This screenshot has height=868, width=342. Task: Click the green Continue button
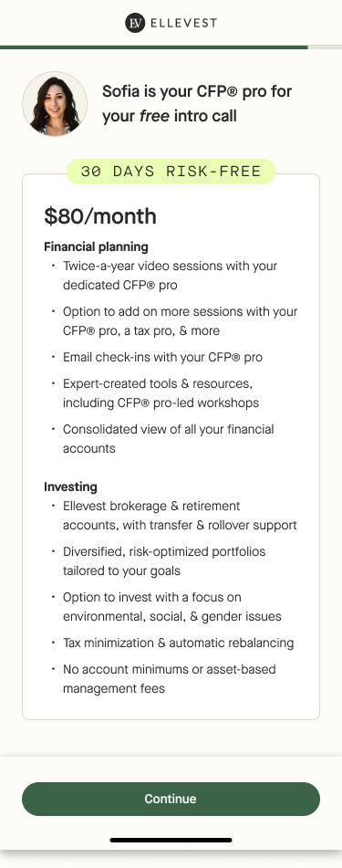tap(171, 799)
